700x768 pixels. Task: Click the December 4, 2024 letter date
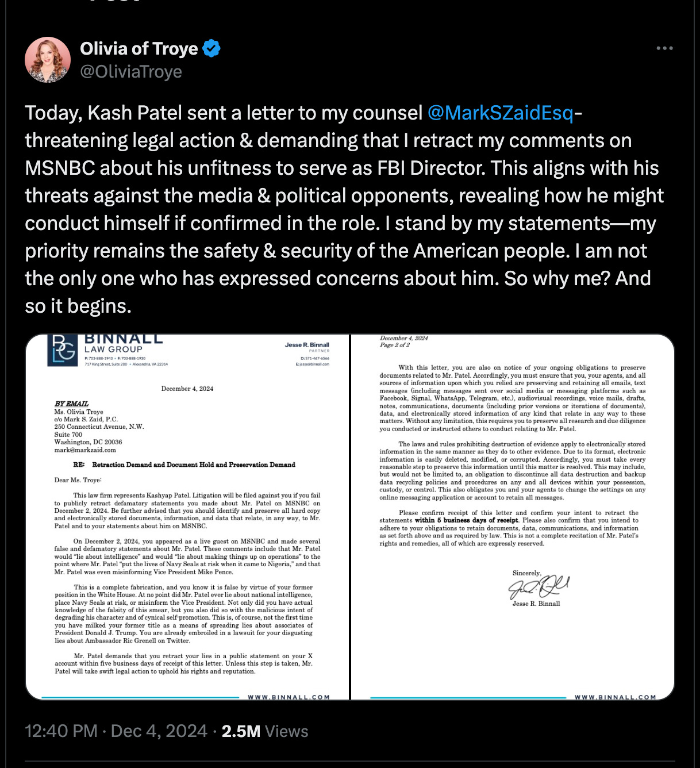(187, 389)
